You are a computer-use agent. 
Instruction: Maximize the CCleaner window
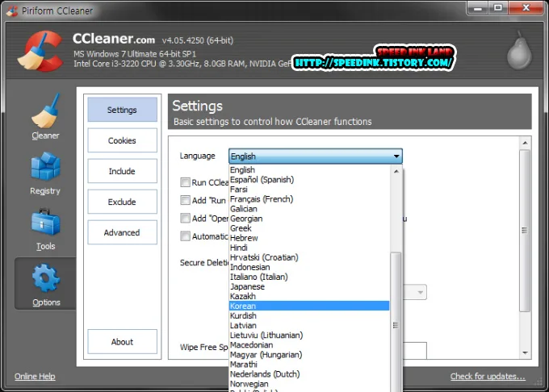(498, 8)
